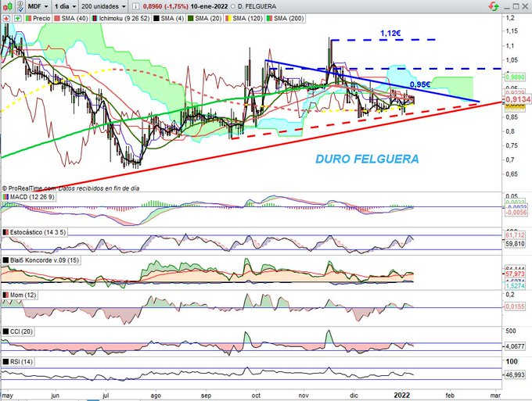Select the '0,95€' chart annotation
Screen dimensions: 532x401
coord(420,84)
